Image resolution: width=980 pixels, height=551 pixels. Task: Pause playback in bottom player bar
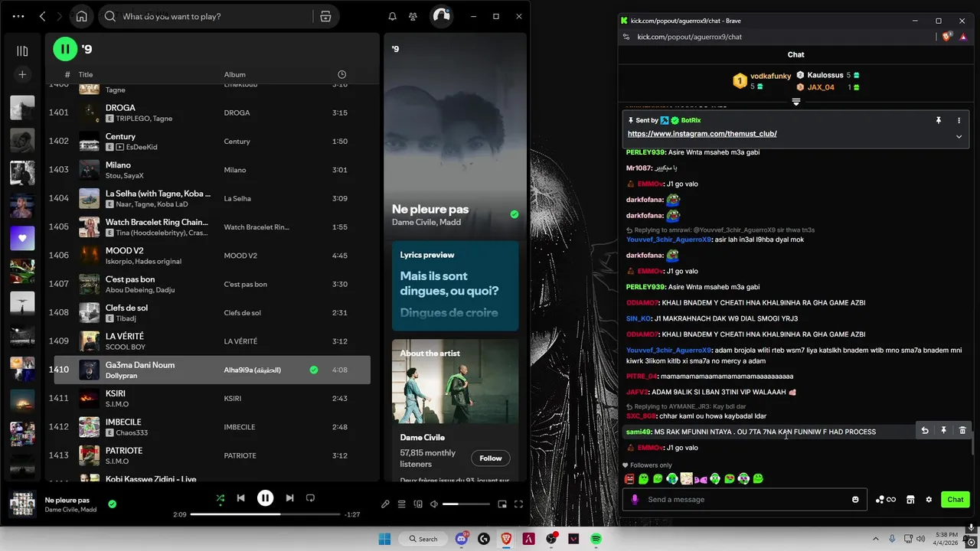tap(265, 498)
